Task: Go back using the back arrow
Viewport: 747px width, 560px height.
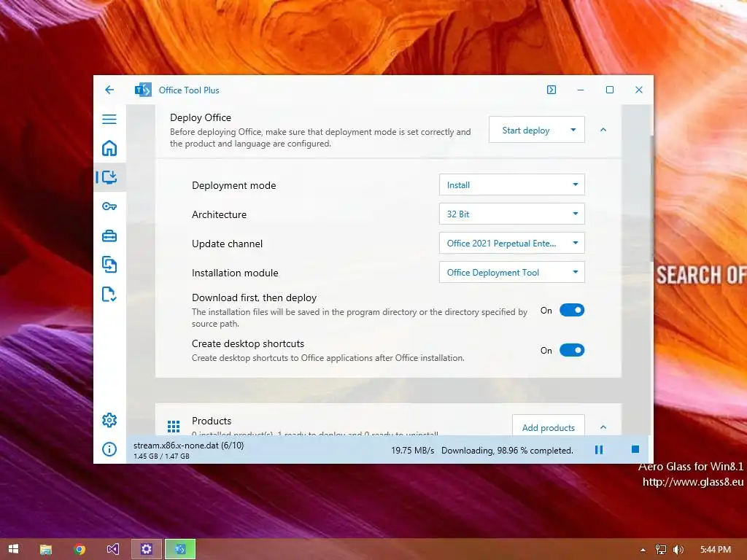Action: pyautogui.click(x=109, y=90)
